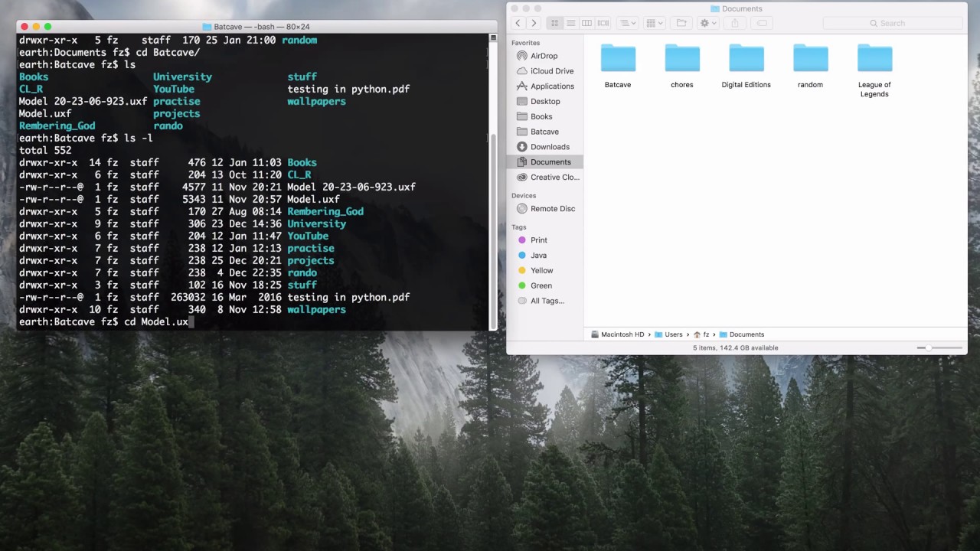Select Documents in Finder sidebar
This screenshot has width=980, height=551.
(544, 162)
